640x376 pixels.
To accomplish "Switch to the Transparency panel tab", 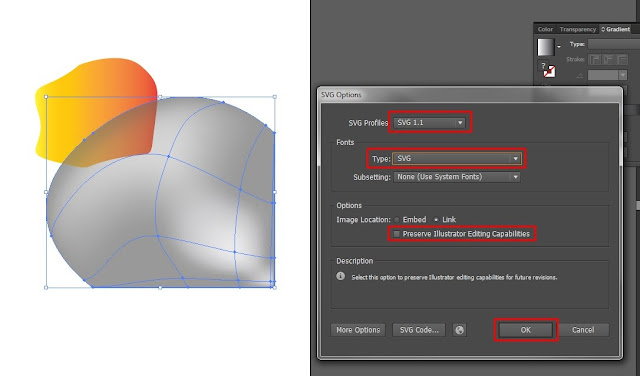I will click(x=578, y=29).
